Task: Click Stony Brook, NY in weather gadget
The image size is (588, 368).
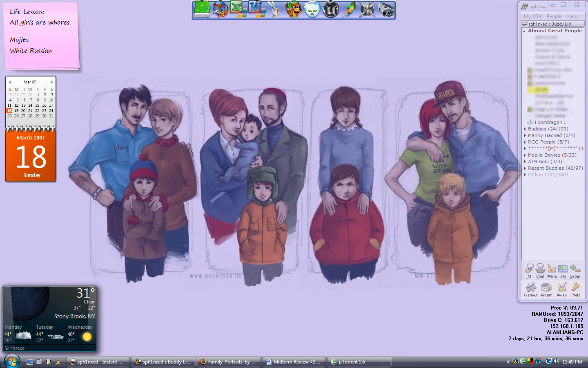Action: tap(74, 316)
